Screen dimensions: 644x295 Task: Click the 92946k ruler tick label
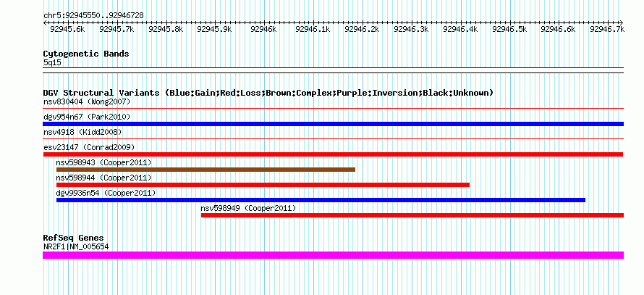click(263, 29)
